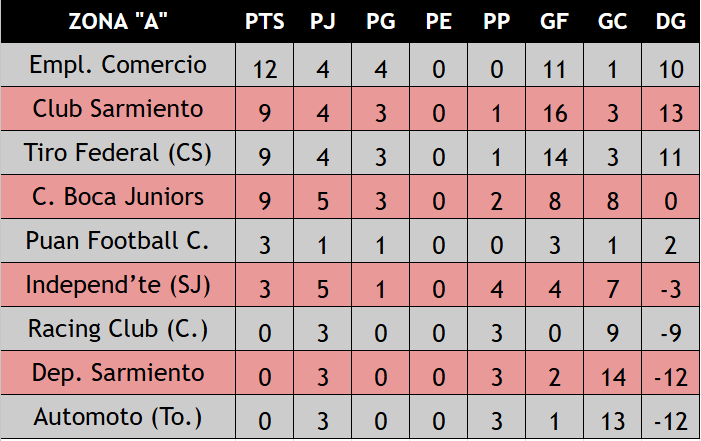701x441 pixels.
Task: Click the C. Boca Juniors team name
Action: [x=118, y=197]
